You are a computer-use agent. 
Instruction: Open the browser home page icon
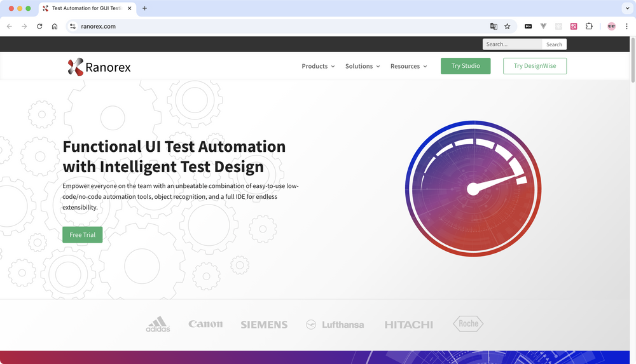pos(55,26)
